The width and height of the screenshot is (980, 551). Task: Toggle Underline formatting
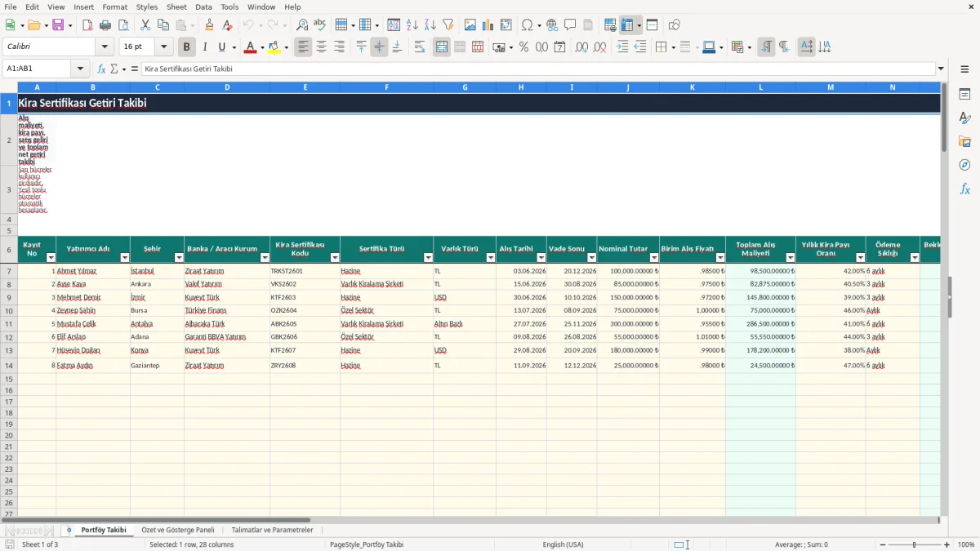point(221,47)
